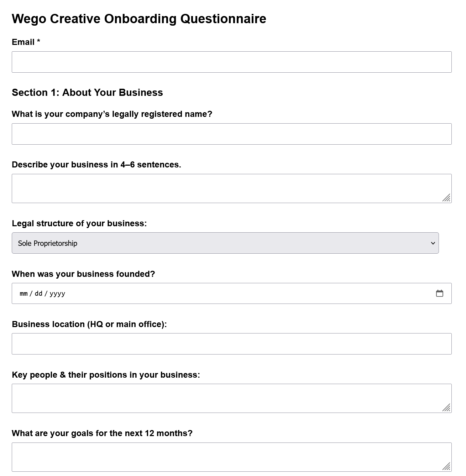Select the Section 1: About Your Business heading
This screenshot has height=476, width=466.
[x=87, y=92]
